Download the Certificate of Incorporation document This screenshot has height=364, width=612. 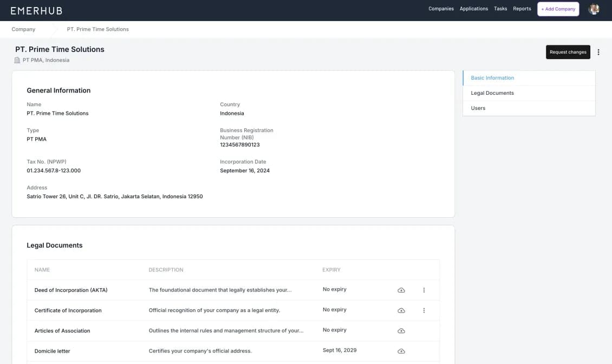click(401, 310)
